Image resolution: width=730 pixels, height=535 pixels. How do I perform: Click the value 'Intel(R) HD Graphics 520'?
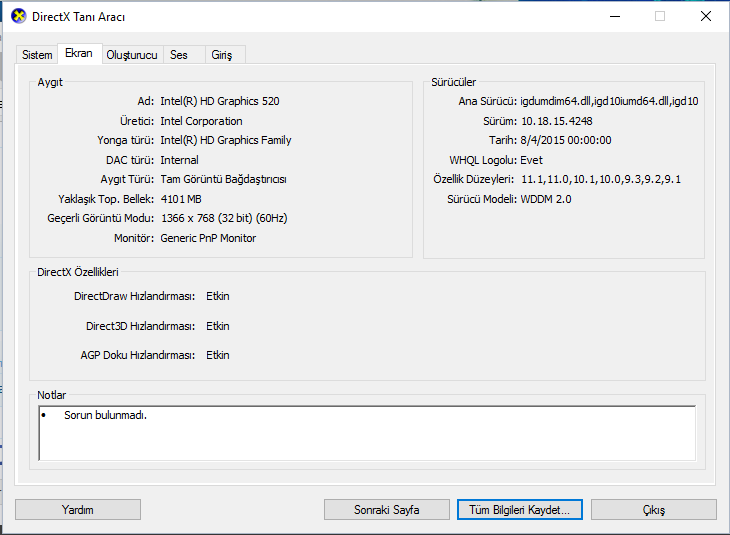click(220, 101)
